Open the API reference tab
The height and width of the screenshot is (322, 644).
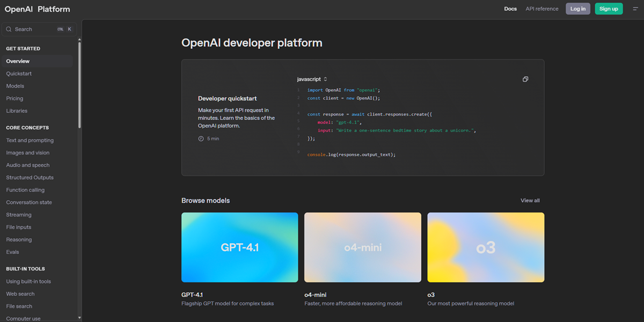(x=542, y=9)
